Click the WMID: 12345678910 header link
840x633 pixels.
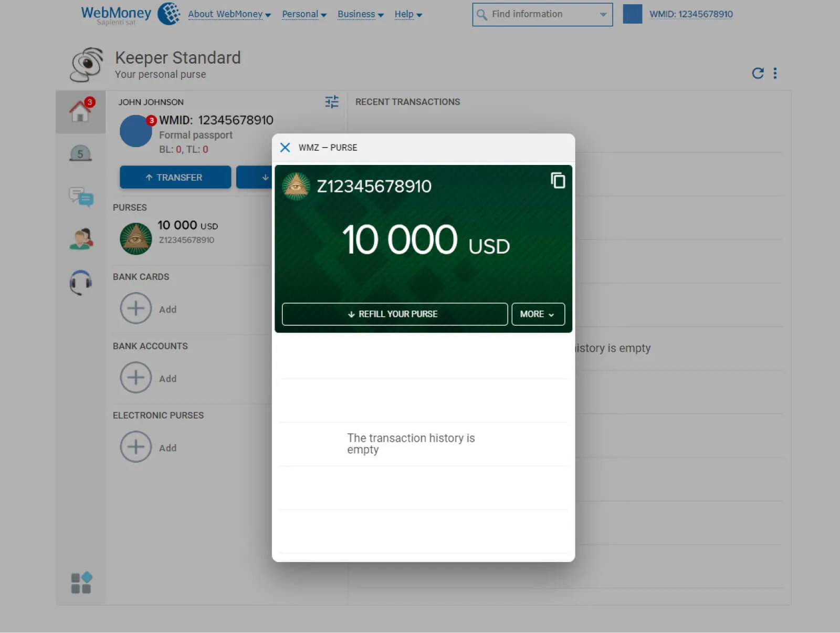pos(691,14)
